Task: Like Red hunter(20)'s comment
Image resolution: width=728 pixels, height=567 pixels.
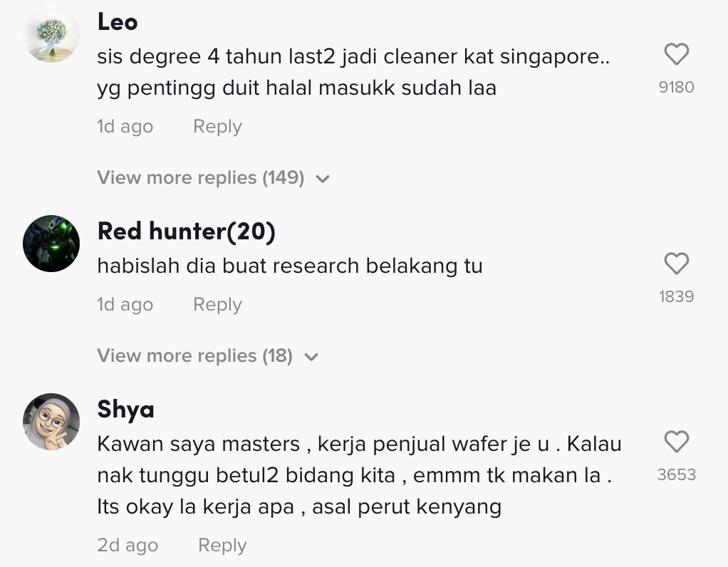Action: click(x=676, y=264)
